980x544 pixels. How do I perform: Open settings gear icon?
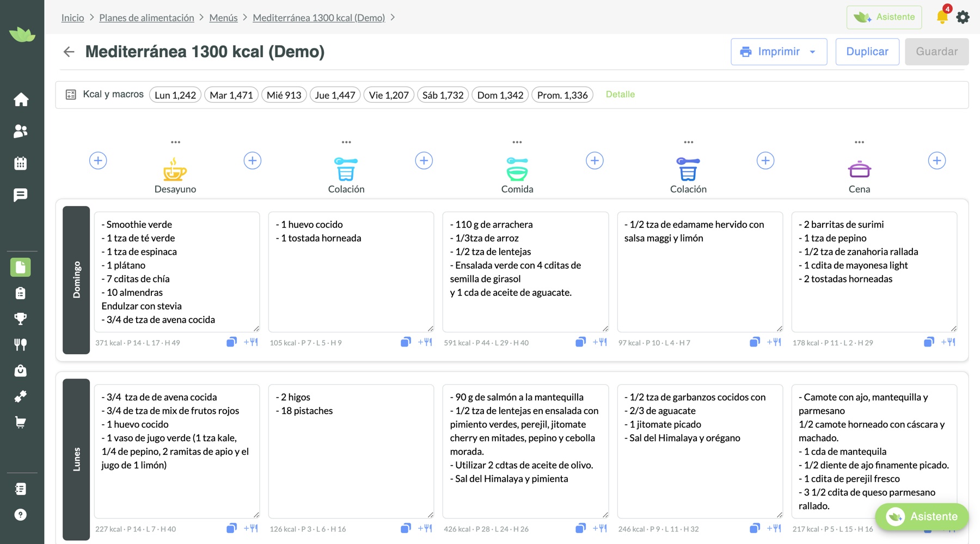click(963, 17)
